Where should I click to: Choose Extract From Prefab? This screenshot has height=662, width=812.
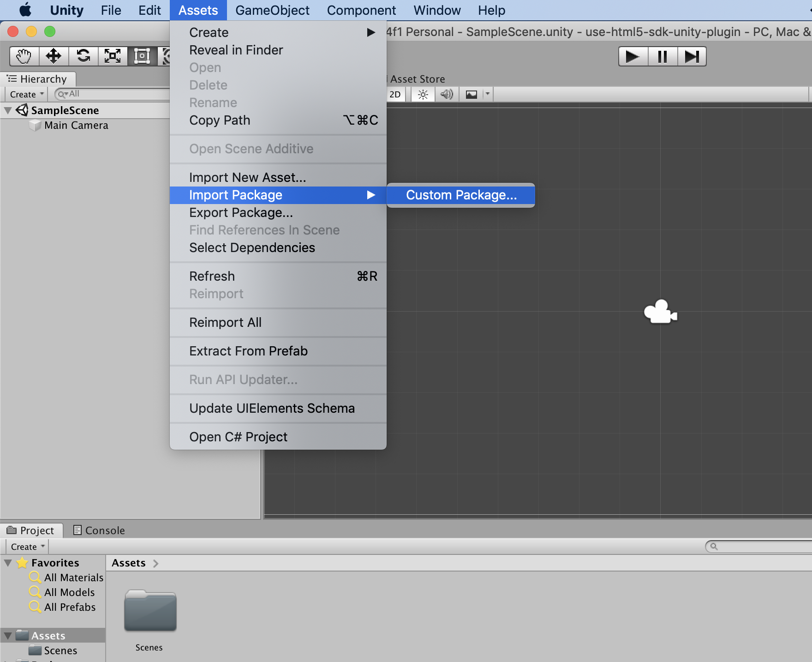pos(278,351)
